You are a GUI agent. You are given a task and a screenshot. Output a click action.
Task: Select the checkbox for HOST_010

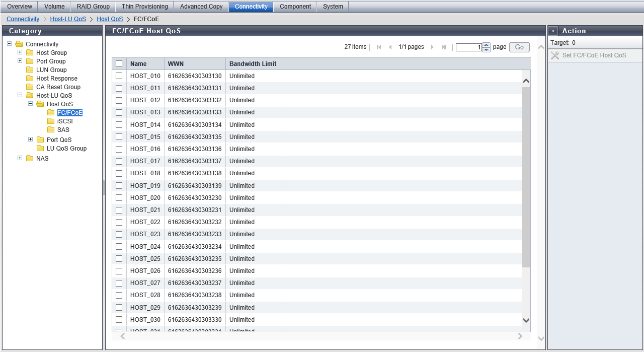[119, 76]
